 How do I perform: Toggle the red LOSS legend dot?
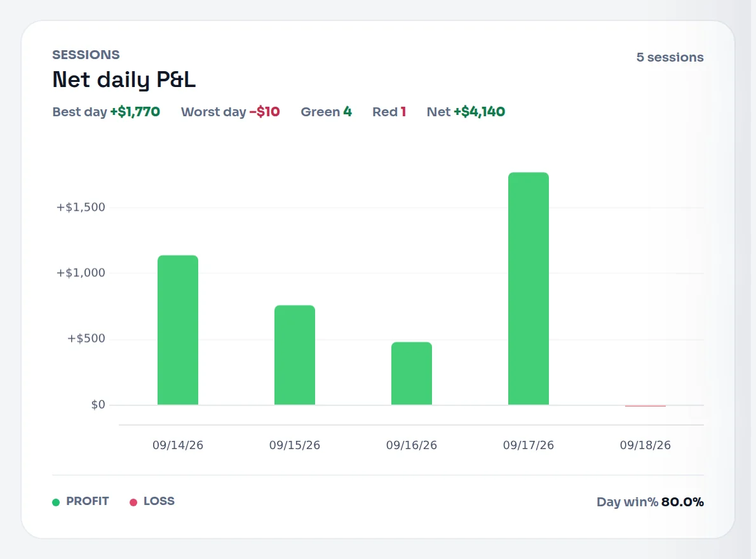(x=133, y=502)
